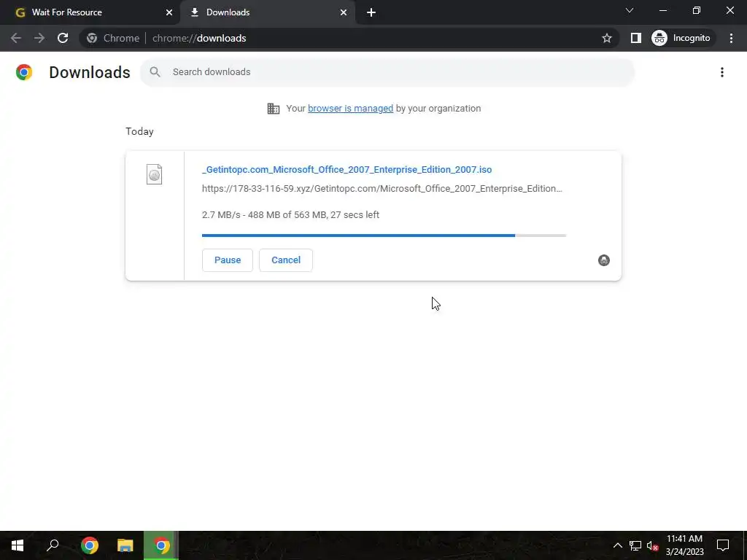Click the download progress bar
The width and height of the screenshot is (747, 560).
[384, 236]
